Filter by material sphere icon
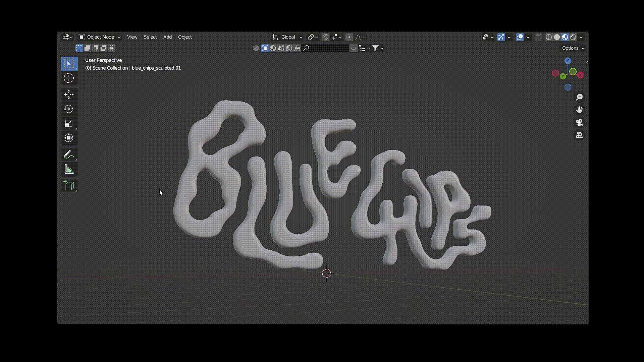 tap(273, 48)
